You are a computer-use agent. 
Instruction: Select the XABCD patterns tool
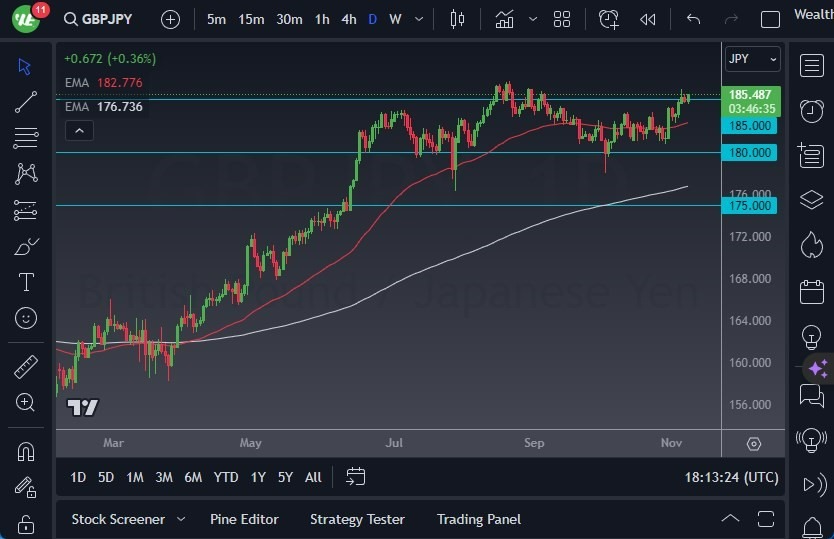[x=26, y=173]
